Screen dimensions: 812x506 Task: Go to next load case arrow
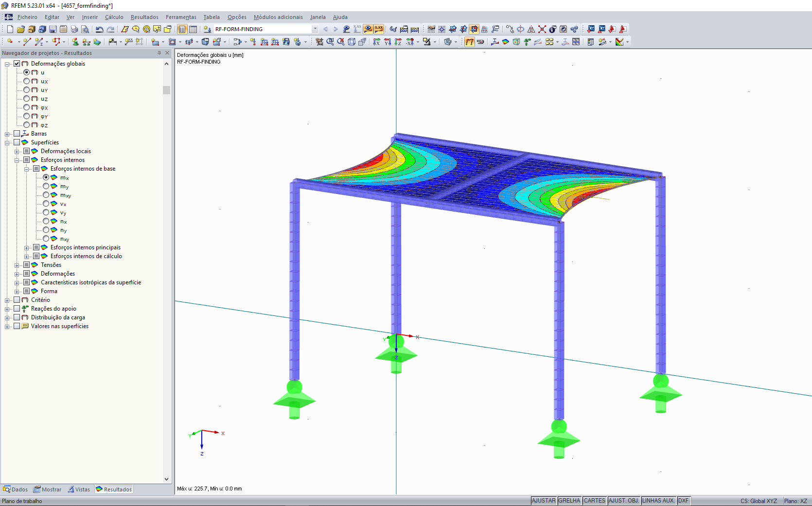[335, 29]
